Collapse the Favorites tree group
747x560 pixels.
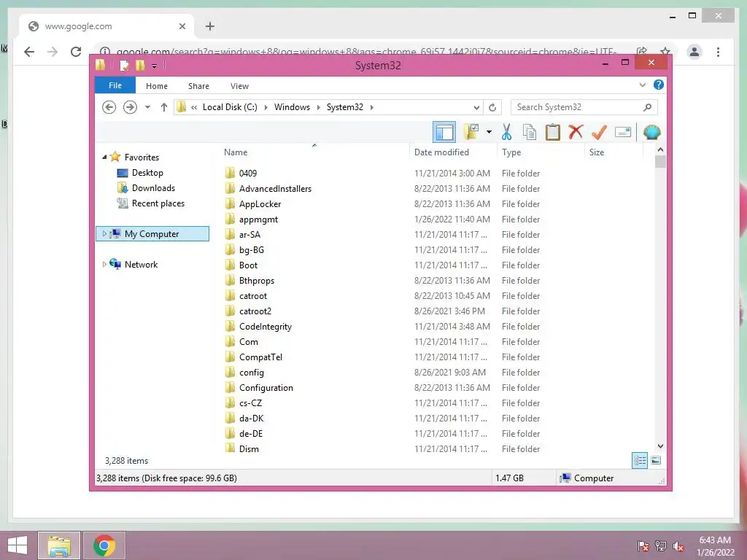[x=104, y=157]
